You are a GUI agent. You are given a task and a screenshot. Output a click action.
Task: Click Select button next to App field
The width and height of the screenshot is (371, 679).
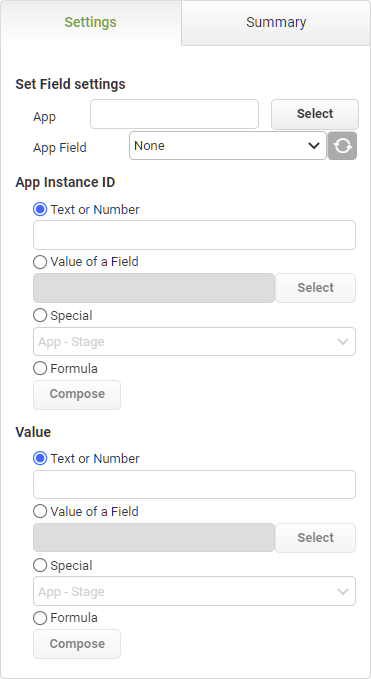click(x=315, y=114)
